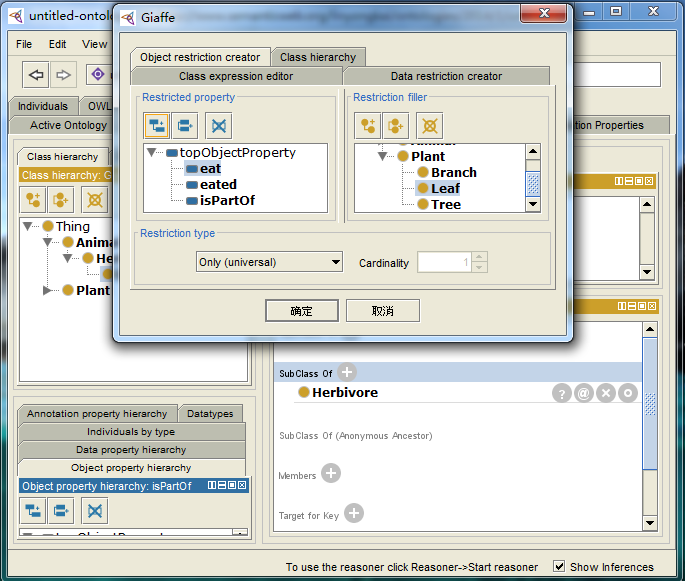The height and width of the screenshot is (581, 685).
Task: Switch to Class hierarchy tab in dialog
Action: click(x=318, y=57)
